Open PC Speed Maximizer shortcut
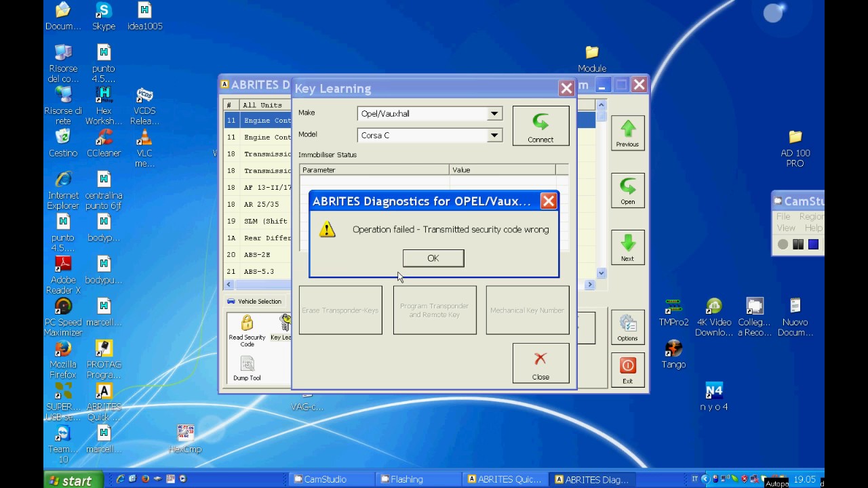868x488 pixels. pos(63,317)
